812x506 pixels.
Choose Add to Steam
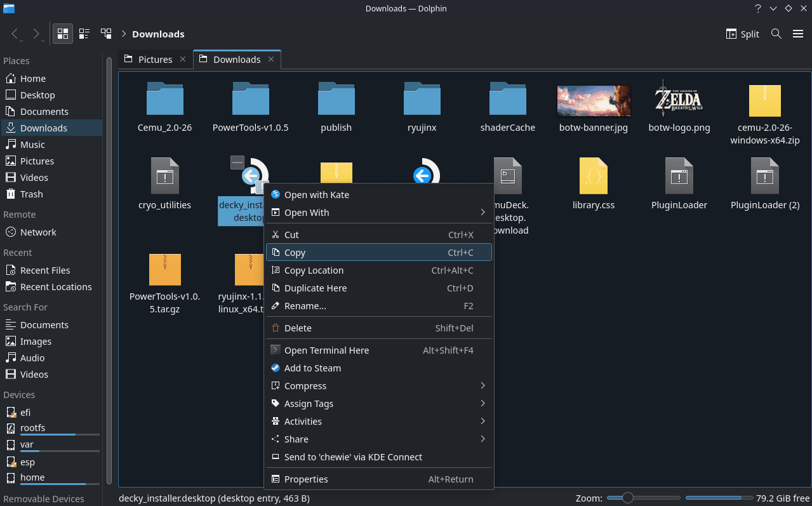[x=379, y=368]
